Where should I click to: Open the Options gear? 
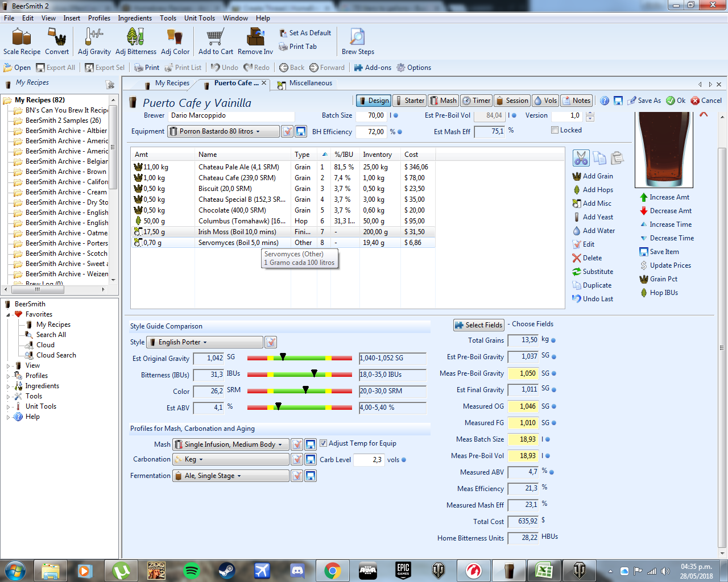pos(413,68)
